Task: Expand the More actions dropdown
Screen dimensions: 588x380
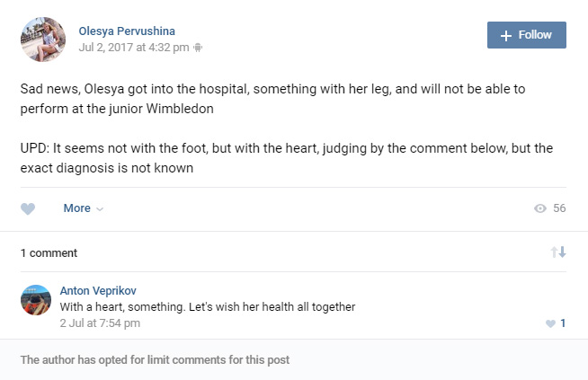Action: click(77, 208)
